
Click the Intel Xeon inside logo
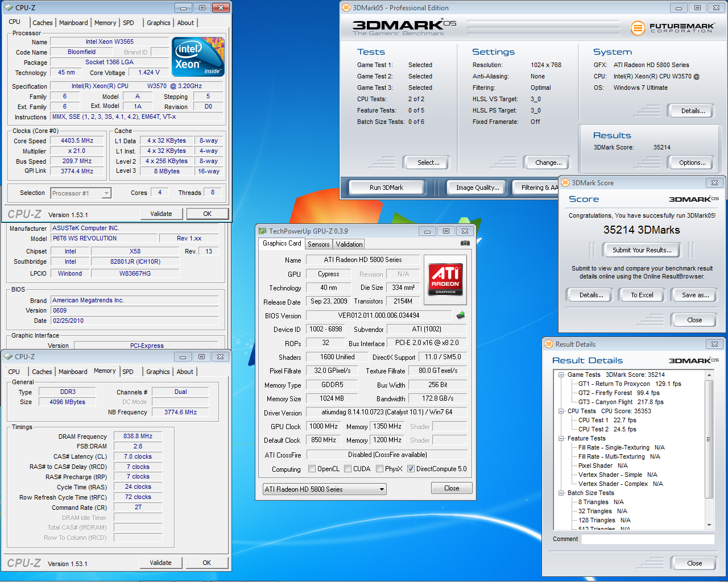198,57
